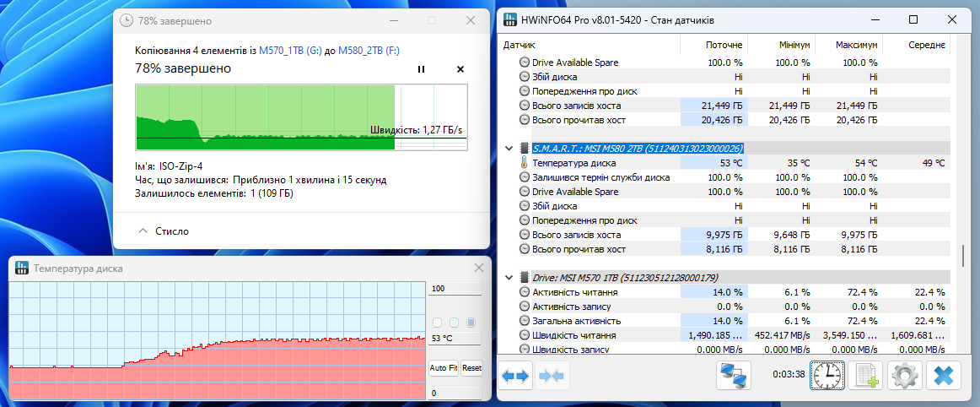Open the M570_1TB (G:) source link
The width and height of the screenshot is (980, 407).
point(291,52)
